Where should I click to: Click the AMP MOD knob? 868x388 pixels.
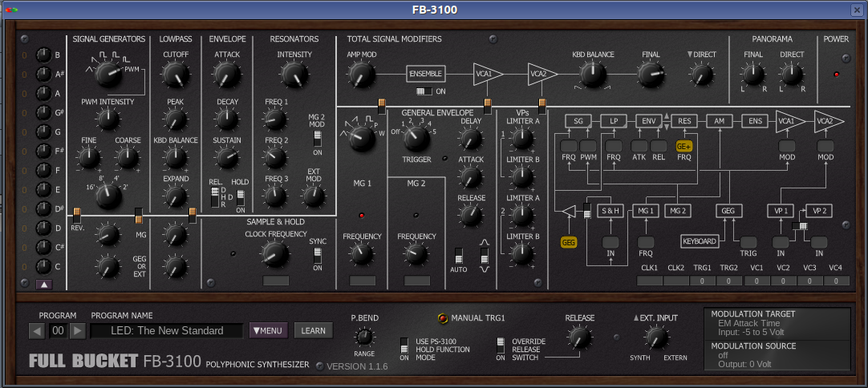(x=361, y=75)
